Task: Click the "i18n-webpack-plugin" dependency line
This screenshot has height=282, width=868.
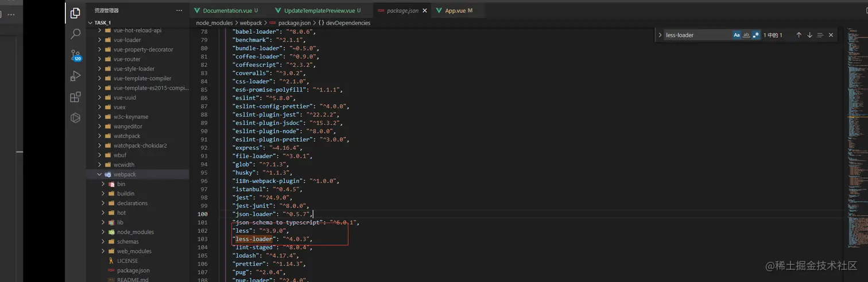Action: [285, 180]
